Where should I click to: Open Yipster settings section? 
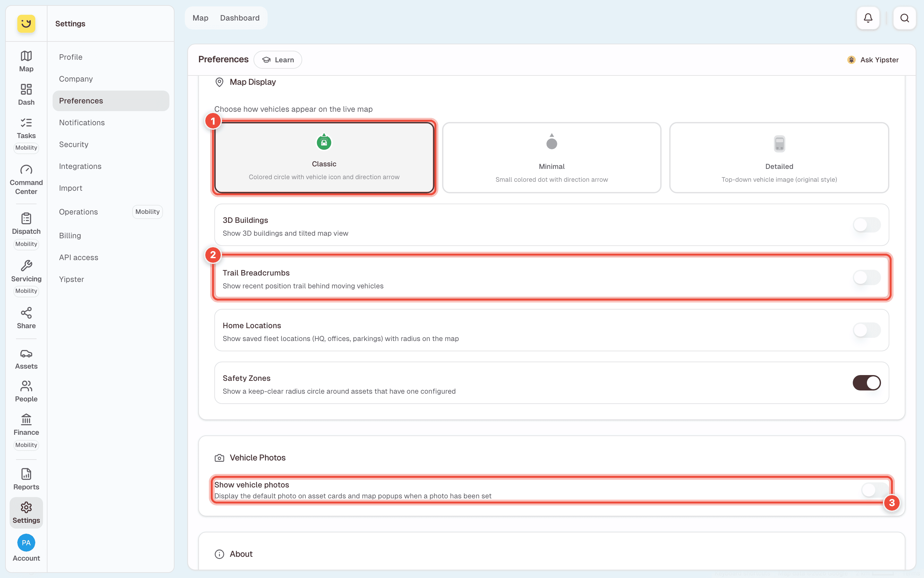[x=111, y=279]
